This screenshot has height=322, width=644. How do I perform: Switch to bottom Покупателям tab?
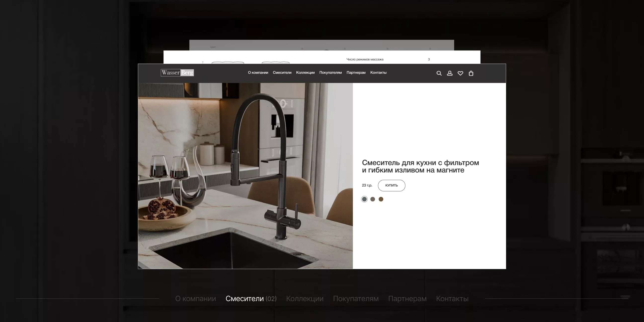point(356,299)
